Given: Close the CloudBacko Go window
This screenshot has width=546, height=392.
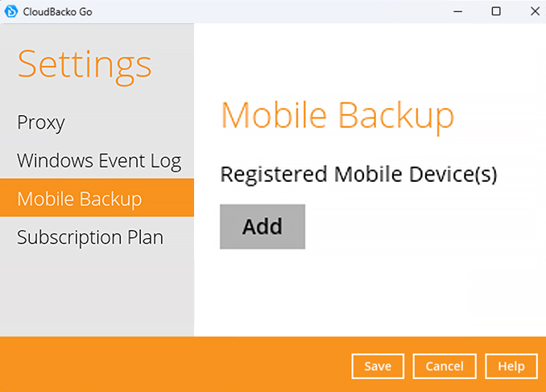Looking at the screenshot, I should [532, 11].
